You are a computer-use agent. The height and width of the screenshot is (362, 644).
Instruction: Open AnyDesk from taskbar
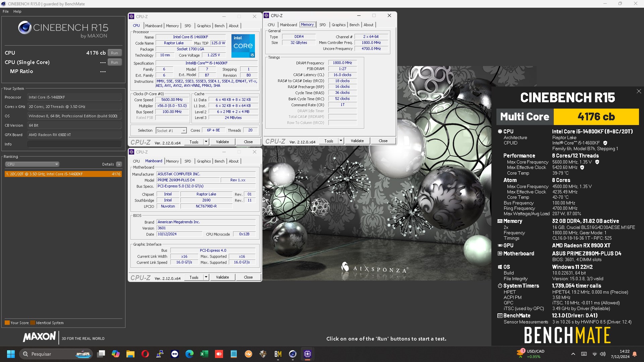click(x=219, y=354)
